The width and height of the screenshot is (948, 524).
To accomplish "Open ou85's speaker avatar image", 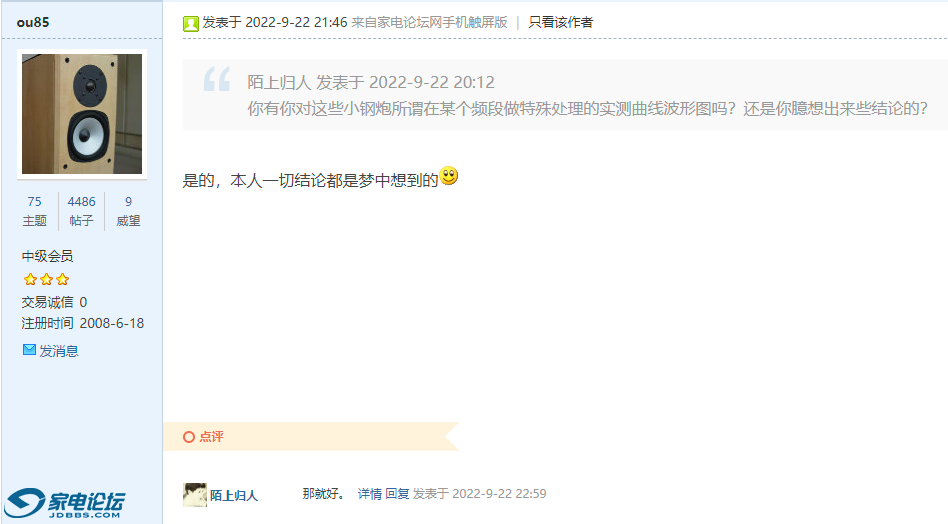I will tap(82, 114).
